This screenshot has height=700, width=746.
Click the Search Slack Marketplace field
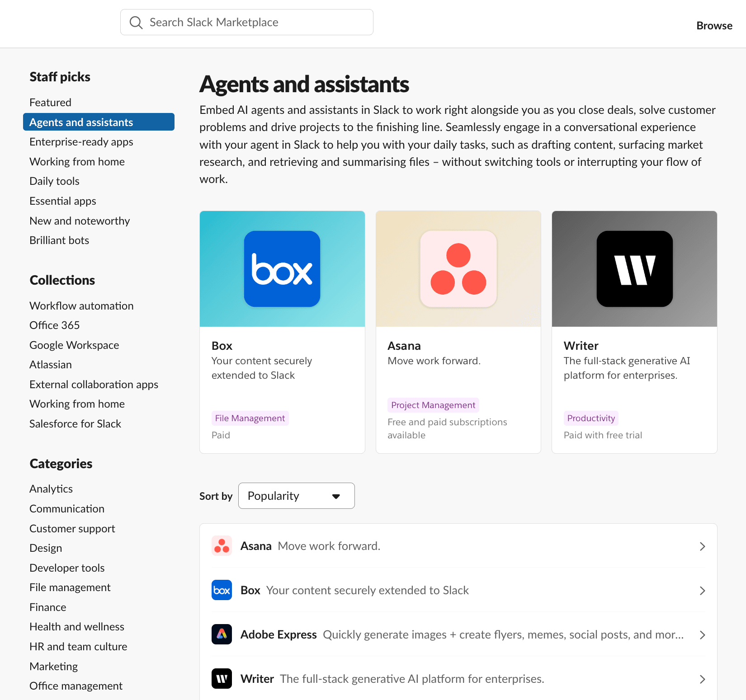coord(246,22)
